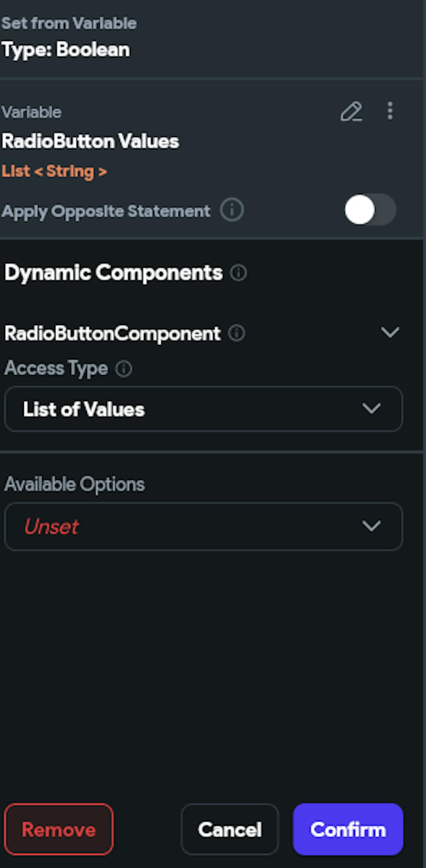
Task: Click the RadioButtonComponent title text
Action: point(112,333)
